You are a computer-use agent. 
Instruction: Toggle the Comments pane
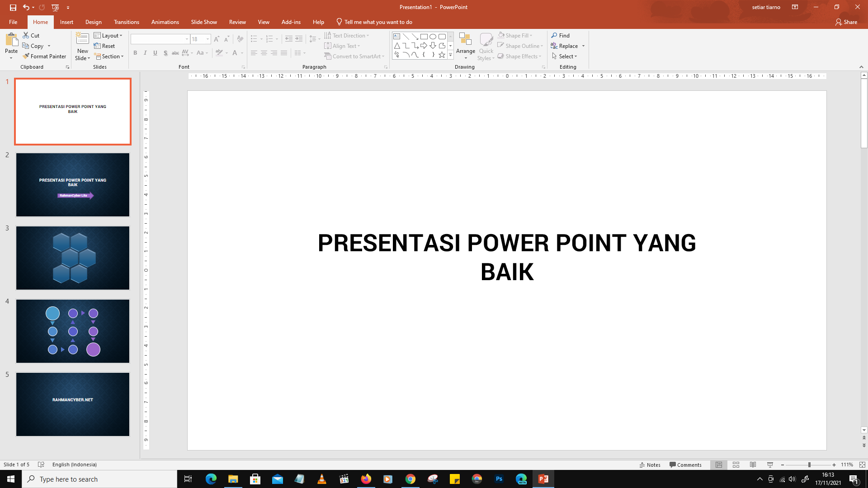pyautogui.click(x=685, y=465)
